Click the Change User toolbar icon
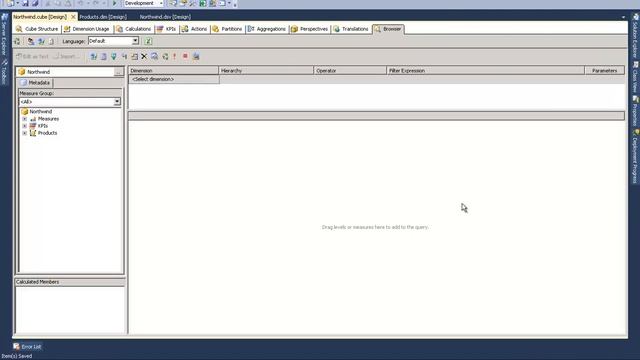Image resolution: width=640 pixels, height=360 pixels. point(31,41)
